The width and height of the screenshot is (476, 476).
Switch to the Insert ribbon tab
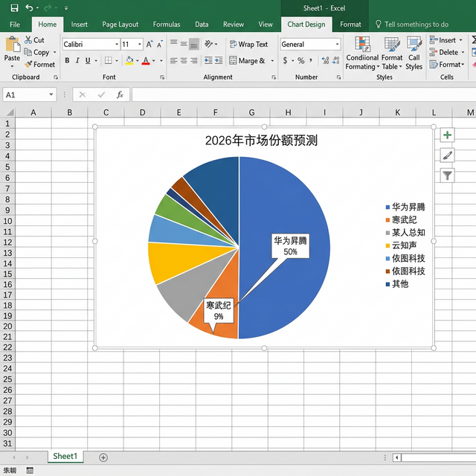[x=80, y=25]
